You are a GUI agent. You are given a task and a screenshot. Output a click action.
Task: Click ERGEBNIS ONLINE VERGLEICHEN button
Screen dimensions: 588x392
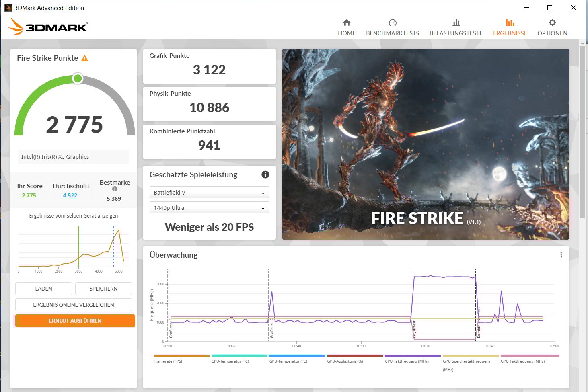pyautogui.click(x=74, y=305)
